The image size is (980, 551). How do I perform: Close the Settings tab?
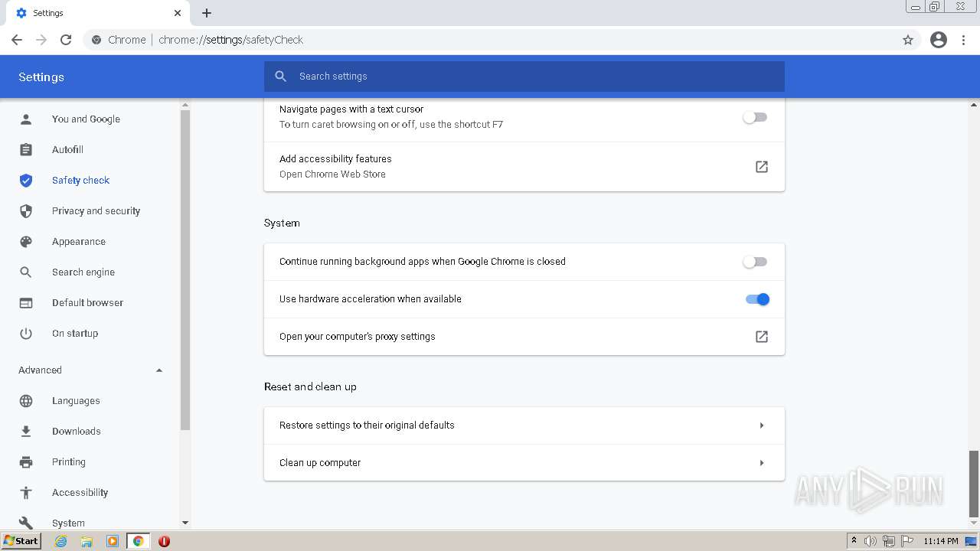(x=178, y=13)
